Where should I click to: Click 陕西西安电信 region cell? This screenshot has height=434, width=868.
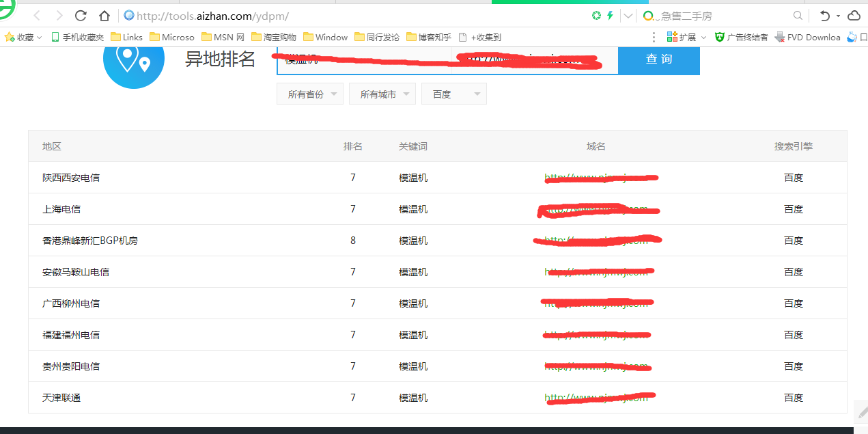tap(71, 178)
